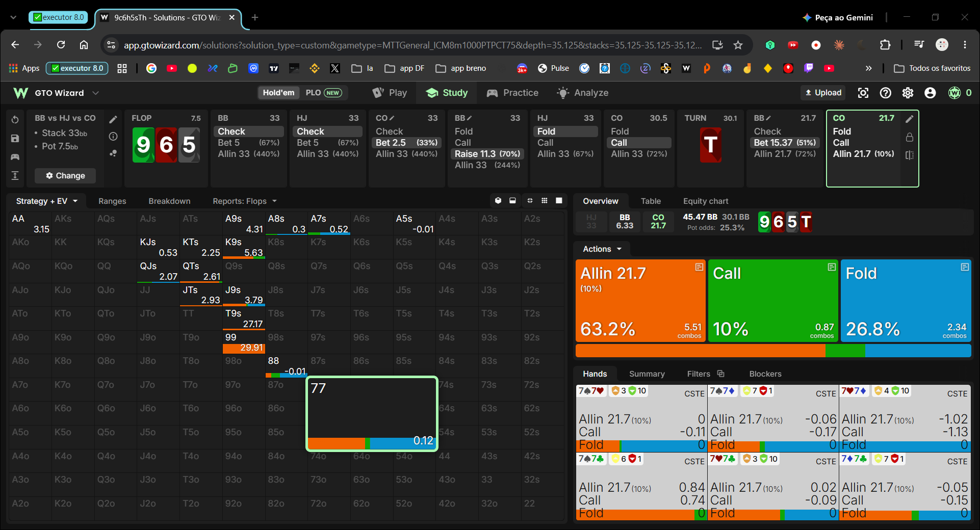Open the Blockers tab
The height and width of the screenshot is (530, 980).
pyautogui.click(x=765, y=374)
